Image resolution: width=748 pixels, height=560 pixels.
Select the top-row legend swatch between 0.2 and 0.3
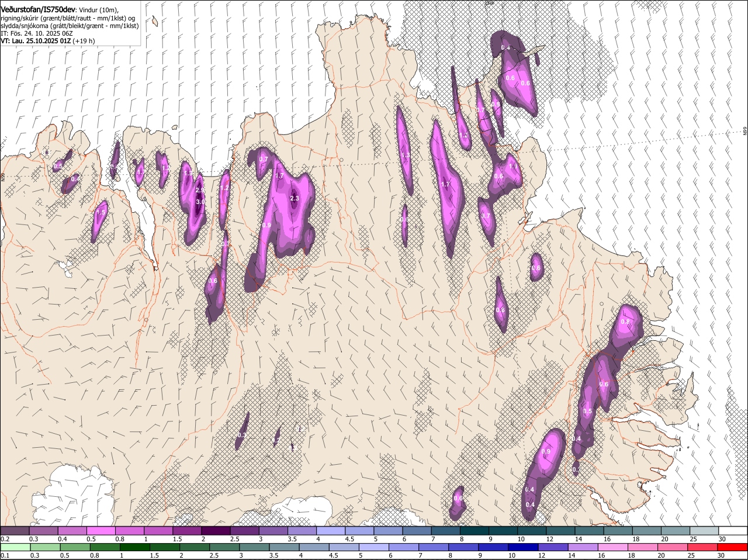[15, 530]
